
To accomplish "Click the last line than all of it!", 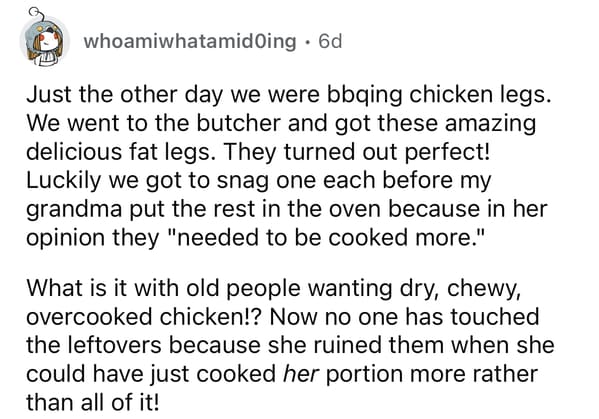I will 92,402.
